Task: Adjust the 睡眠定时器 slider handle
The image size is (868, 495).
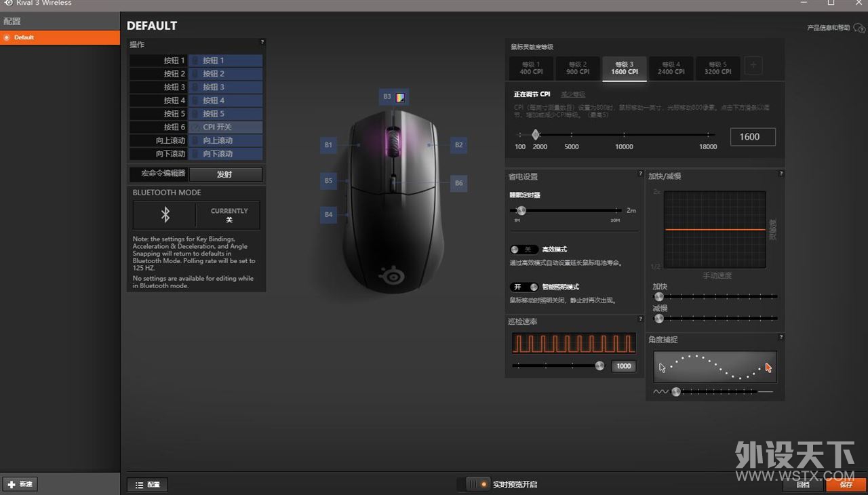Action: tap(521, 211)
